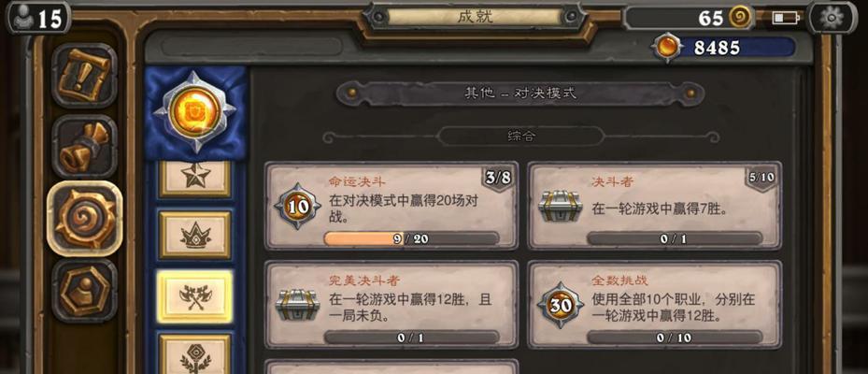Select the rewards track horn icon
The image size is (868, 374).
84,147
